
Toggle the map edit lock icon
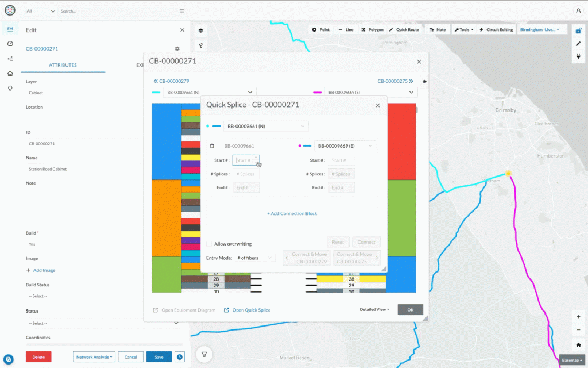[578, 31]
